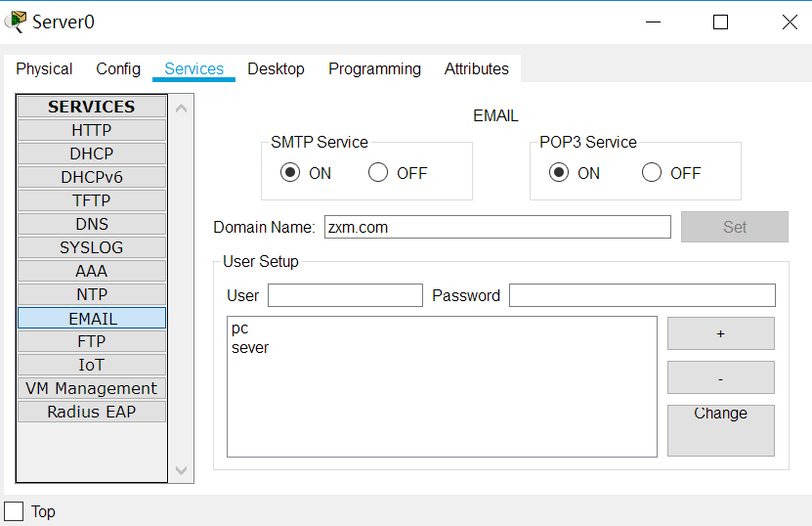The width and height of the screenshot is (812, 526).
Task: Enable the Top checkbox
Action: coord(15,511)
